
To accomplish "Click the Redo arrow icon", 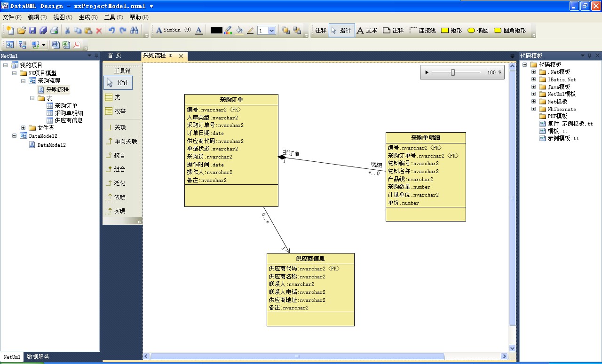I will coord(123,31).
